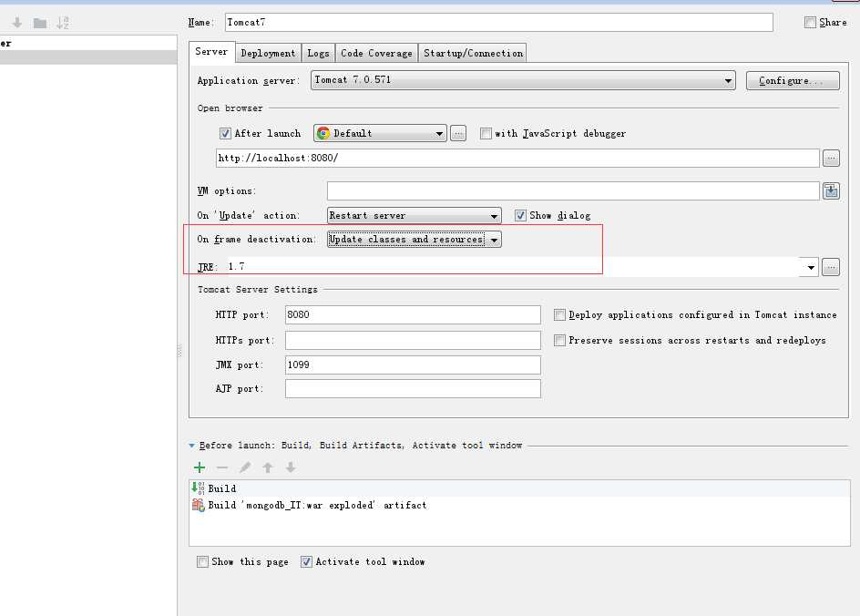This screenshot has height=616, width=860.
Task: Switch to the Logs tab
Action: pos(318,53)
